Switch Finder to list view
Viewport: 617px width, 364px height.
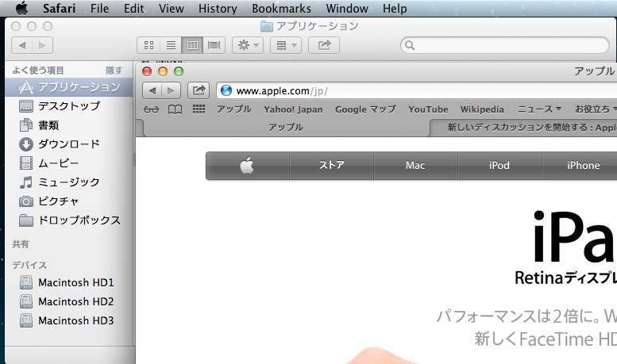pyautogui.click(x=171, y=45)
